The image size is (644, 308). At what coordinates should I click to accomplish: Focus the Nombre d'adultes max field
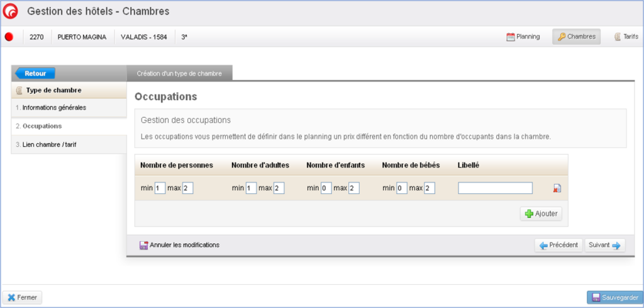tap(279, 188)
